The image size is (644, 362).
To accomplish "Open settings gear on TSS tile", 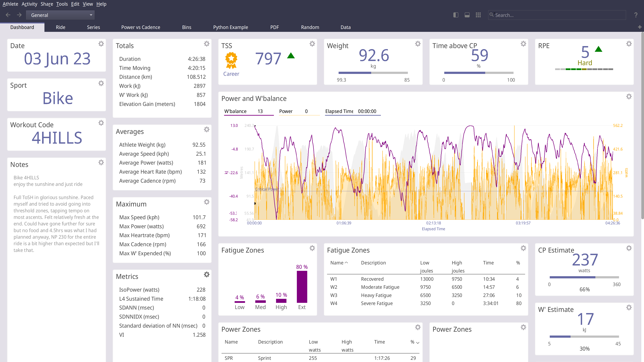I will (x=312, y=44).
